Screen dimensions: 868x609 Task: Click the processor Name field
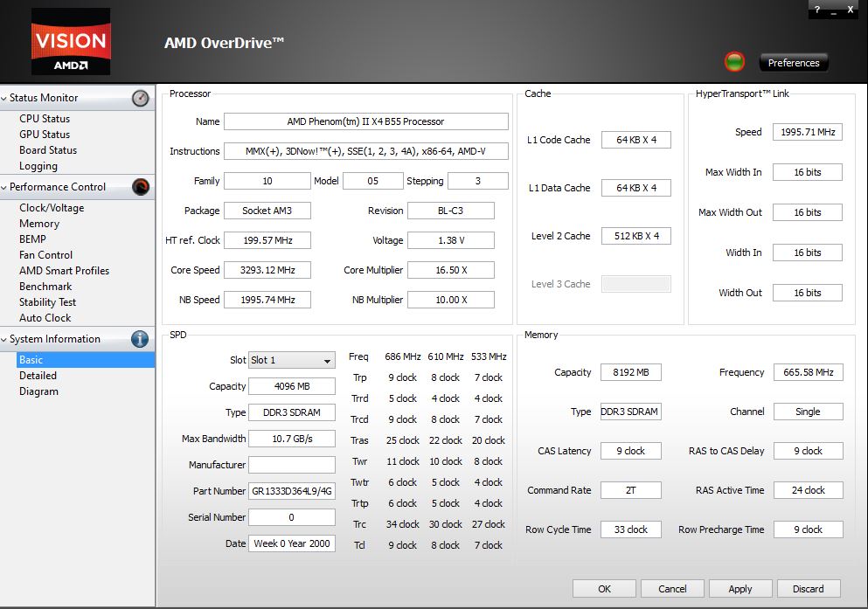click(366, 121)
